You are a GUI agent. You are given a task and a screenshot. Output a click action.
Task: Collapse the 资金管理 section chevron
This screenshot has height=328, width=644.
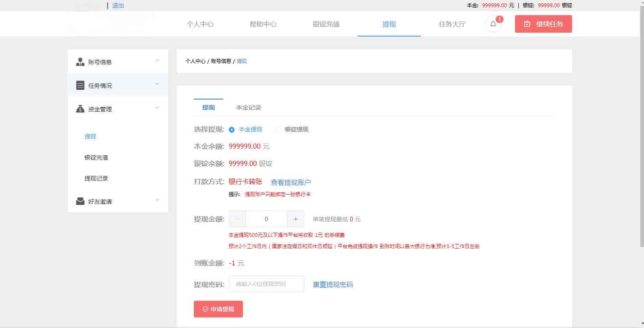157,108
